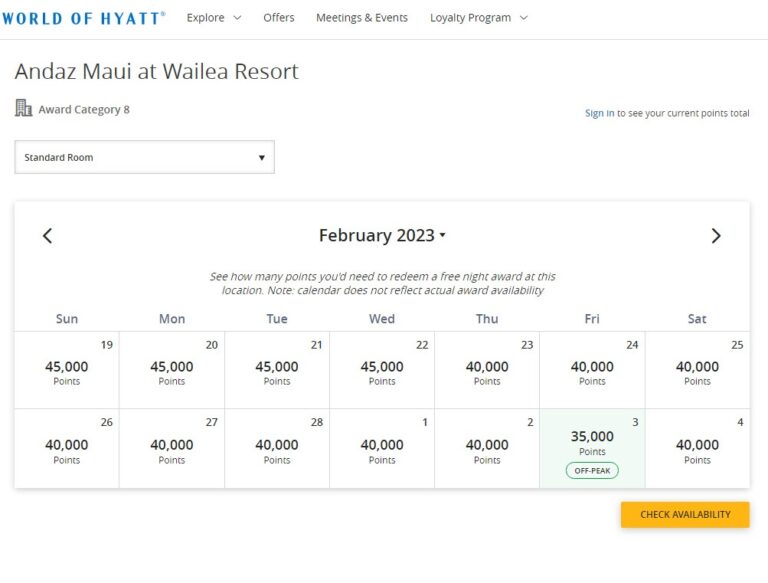Open the Standard Room type dropdown
This screenshot has height=583, width=768.
[x=144, y=157]
